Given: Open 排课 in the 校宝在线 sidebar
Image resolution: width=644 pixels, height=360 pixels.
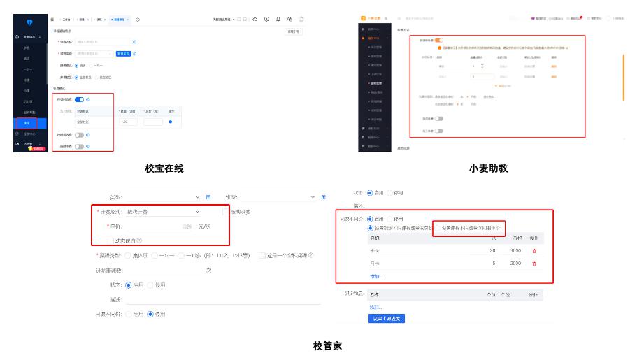Looking at the screenshot, I should click(27, 80).
